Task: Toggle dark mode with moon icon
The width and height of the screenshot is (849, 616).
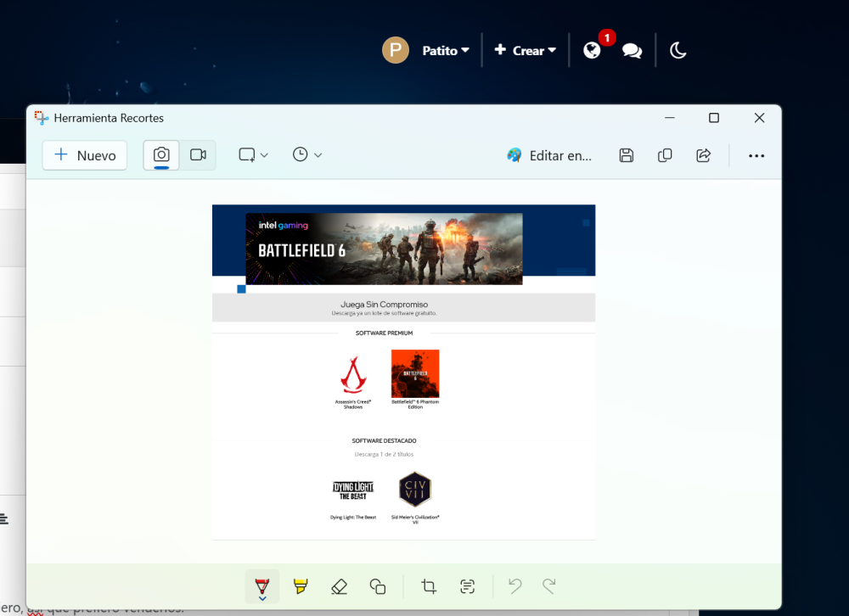Action: pos(678,51)
